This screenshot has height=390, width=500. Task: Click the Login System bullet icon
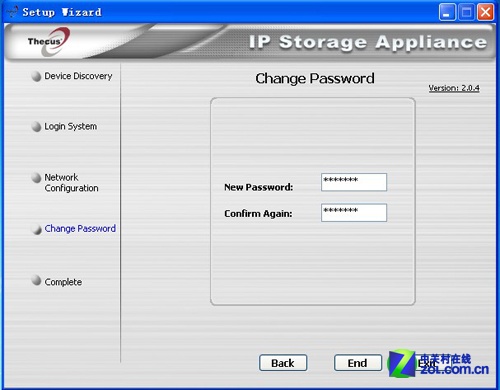36,127
